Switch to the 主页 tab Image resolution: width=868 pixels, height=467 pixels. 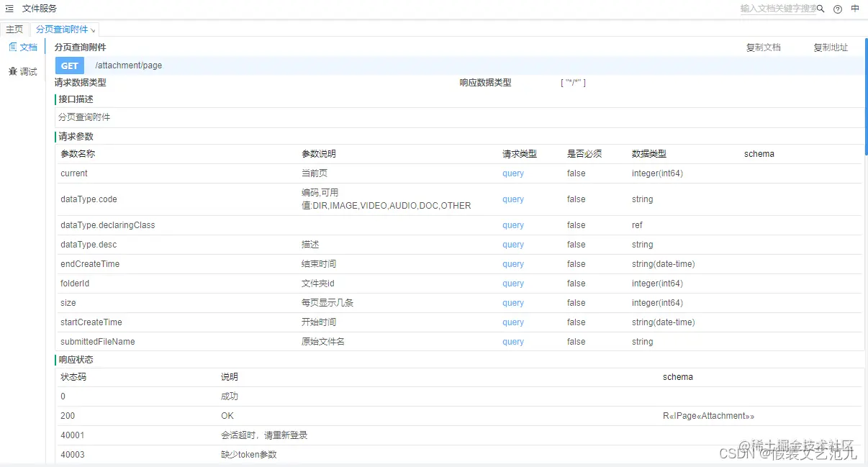click(14, 30)
